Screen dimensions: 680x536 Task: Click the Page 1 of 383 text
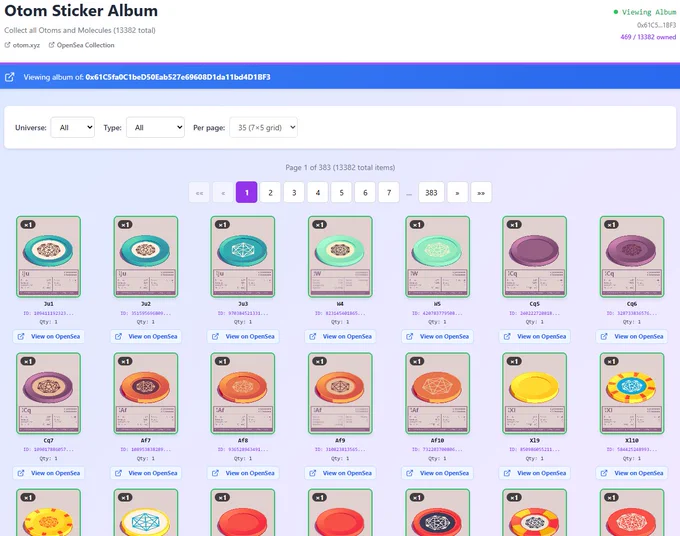340,167
